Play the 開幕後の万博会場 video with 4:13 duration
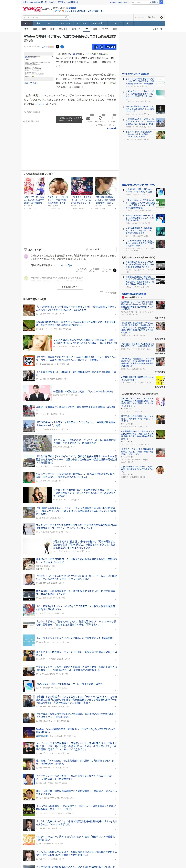 [160, 280]
